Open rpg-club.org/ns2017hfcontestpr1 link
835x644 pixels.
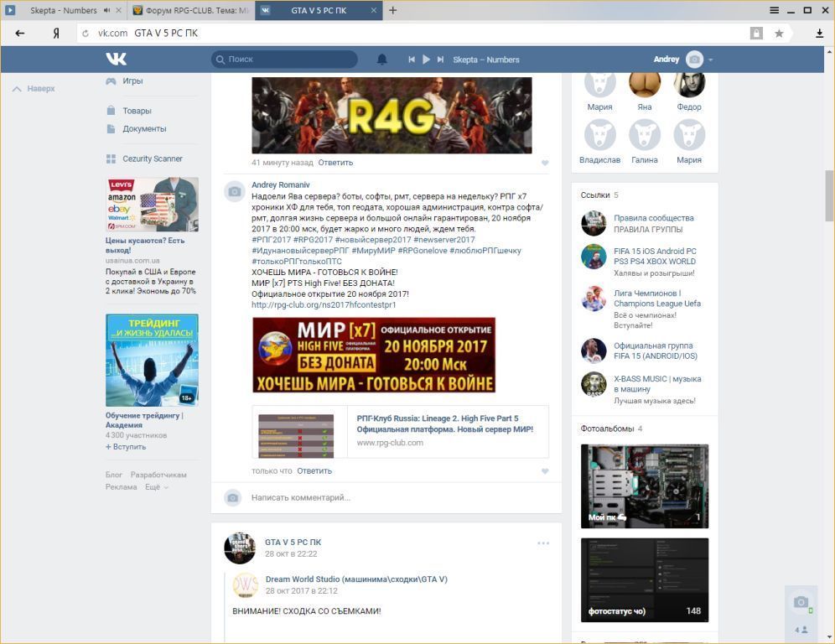coord(324,304)
